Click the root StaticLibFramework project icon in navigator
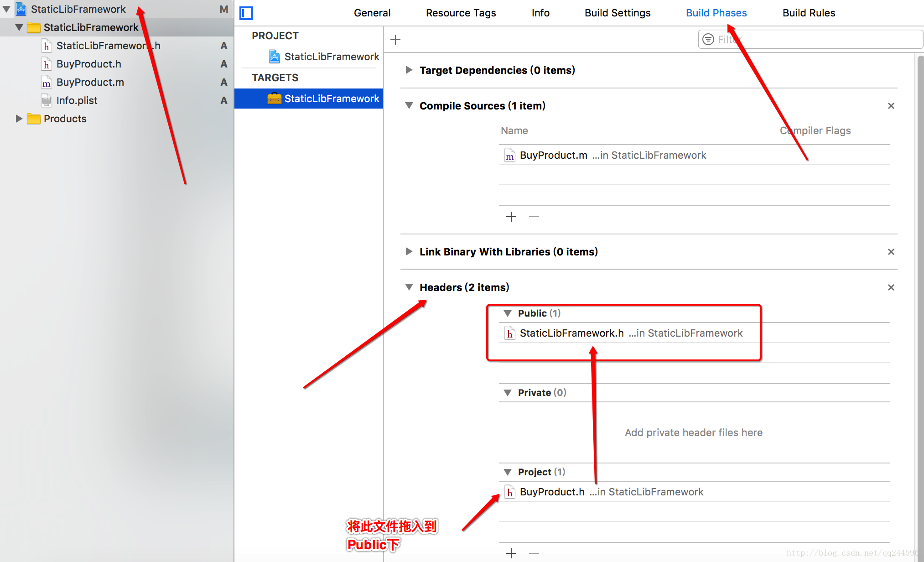Viewport: 924px width, 562px height. click(21, 9)
